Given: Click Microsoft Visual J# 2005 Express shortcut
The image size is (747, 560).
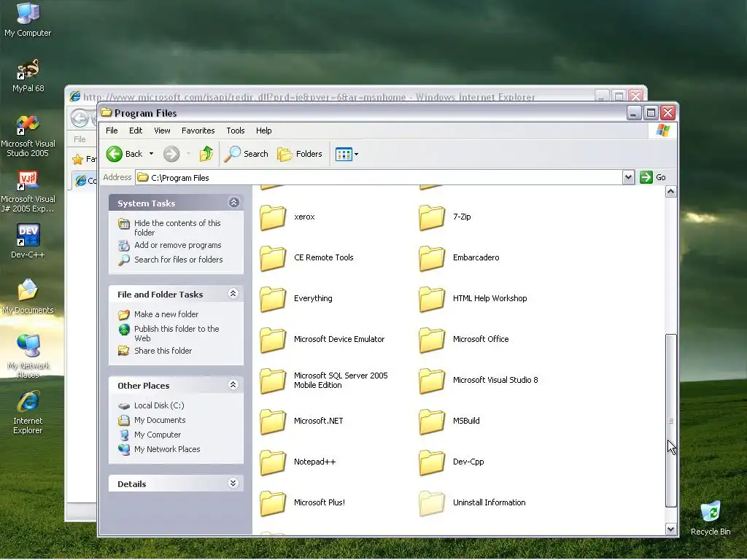Looking at the screenshot, I should coord(28,192).
